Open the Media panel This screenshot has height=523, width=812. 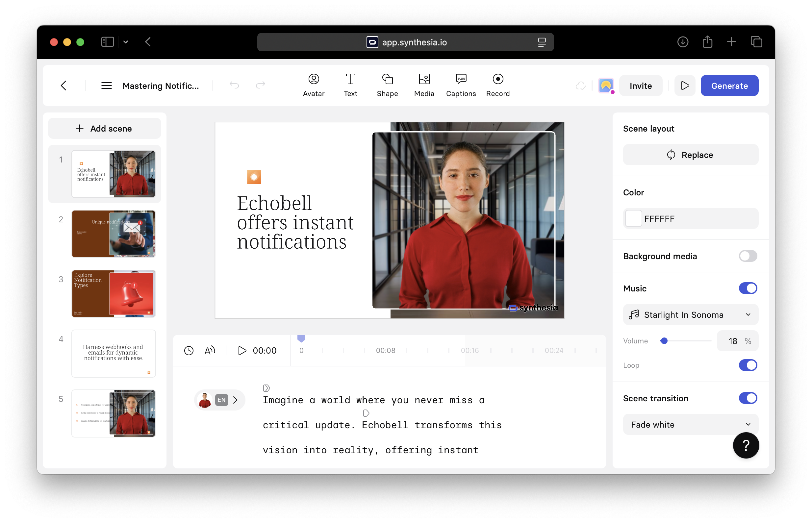click(424, 85)
